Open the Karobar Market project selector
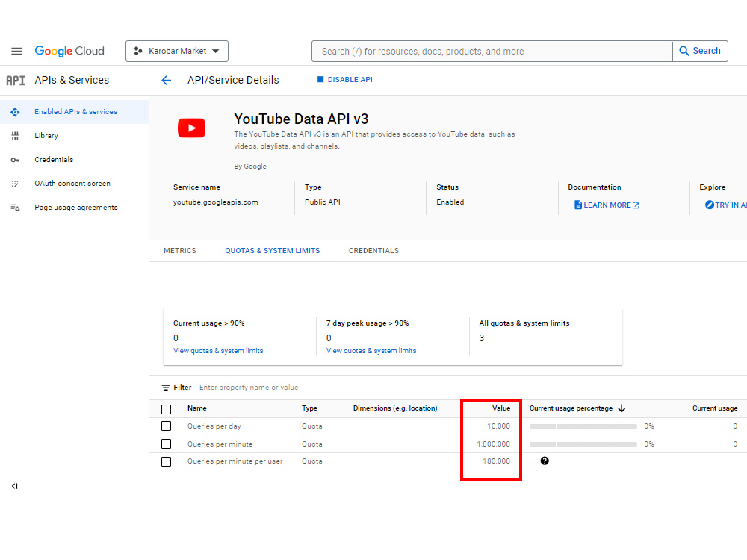This screenshot has width=747, height=560. click(x=177, y=51)
